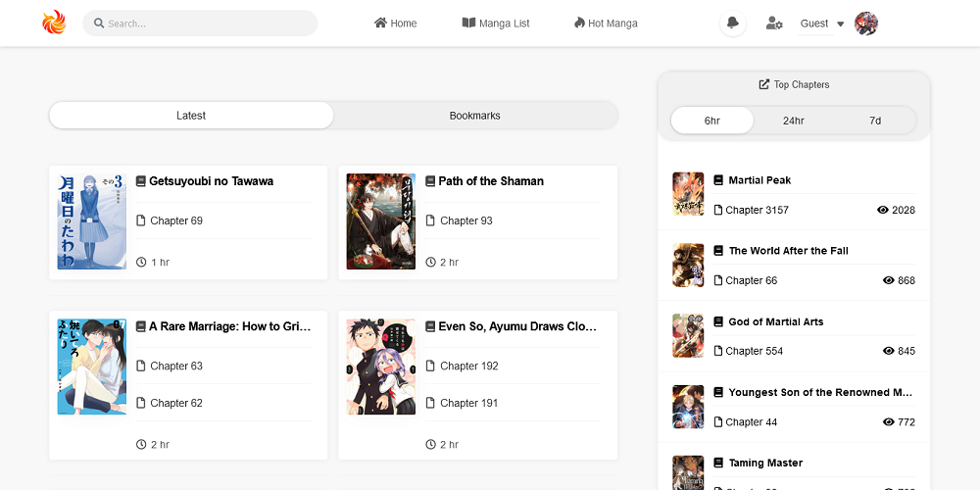
Task: Click the Guest username label
Action: (814, 24)
